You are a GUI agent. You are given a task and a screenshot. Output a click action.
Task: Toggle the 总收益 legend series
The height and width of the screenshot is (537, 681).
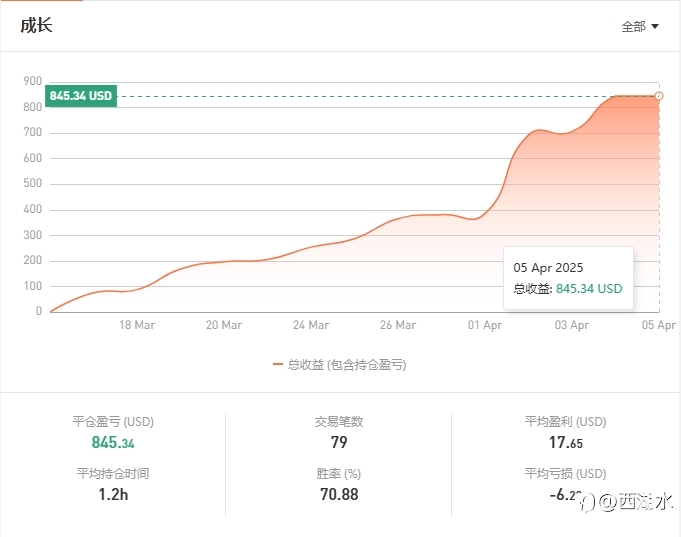(x=340, y=365)
